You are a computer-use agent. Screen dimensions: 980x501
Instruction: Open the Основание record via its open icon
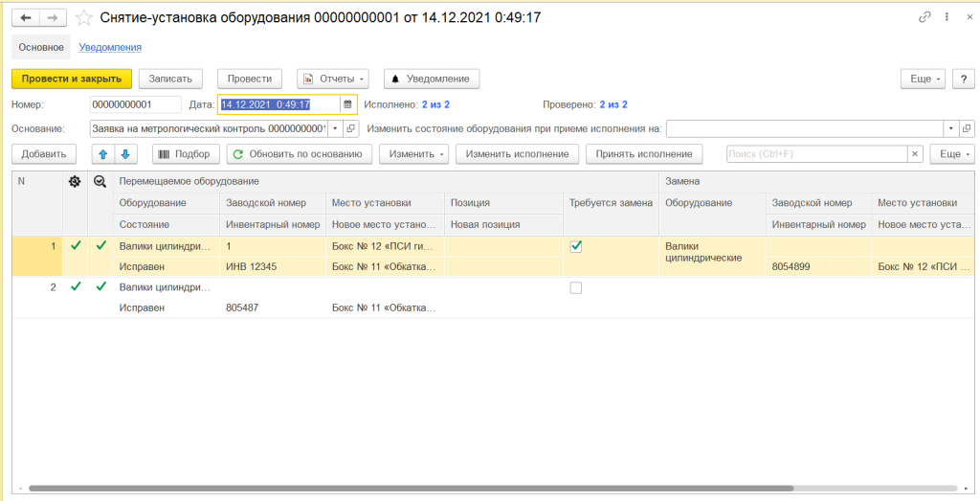click(351, 129)
